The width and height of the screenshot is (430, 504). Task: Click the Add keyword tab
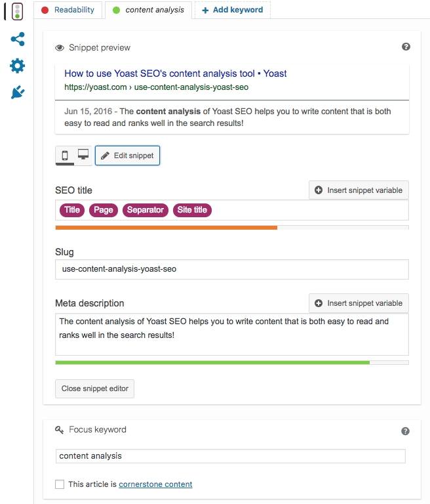pos(233,10)
